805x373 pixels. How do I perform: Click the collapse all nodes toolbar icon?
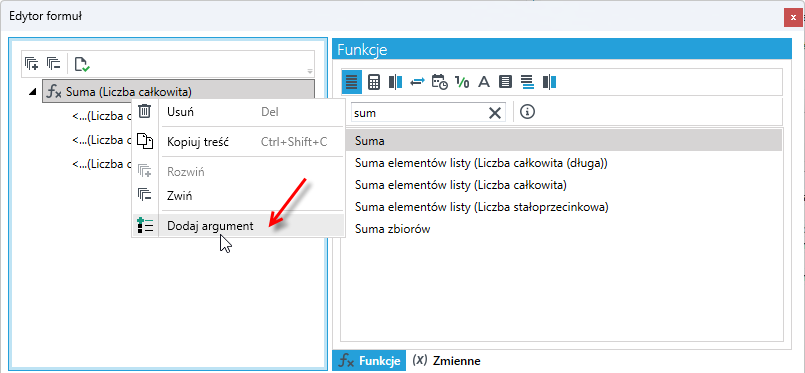[54, 64]
